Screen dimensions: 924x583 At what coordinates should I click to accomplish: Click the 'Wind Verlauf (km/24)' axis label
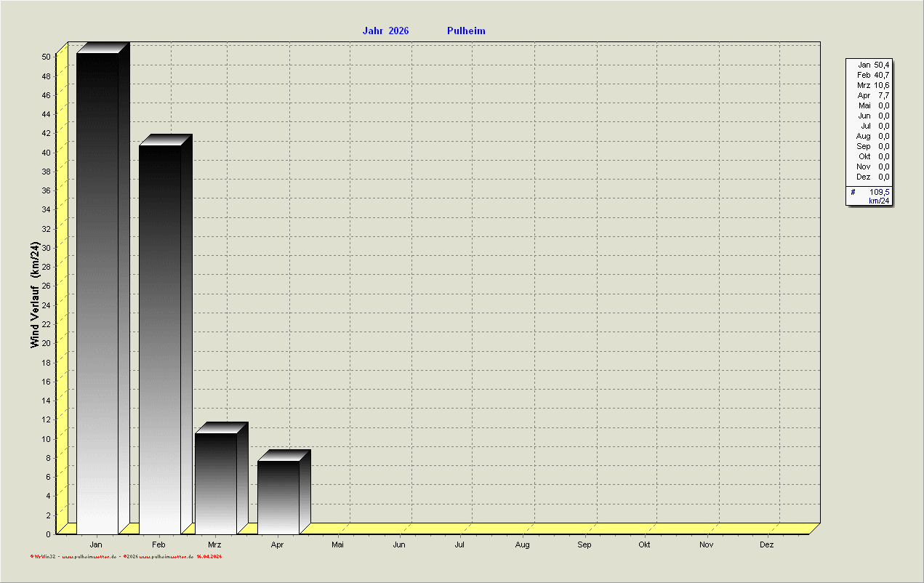pyautogui.click(x=35, y=295)
